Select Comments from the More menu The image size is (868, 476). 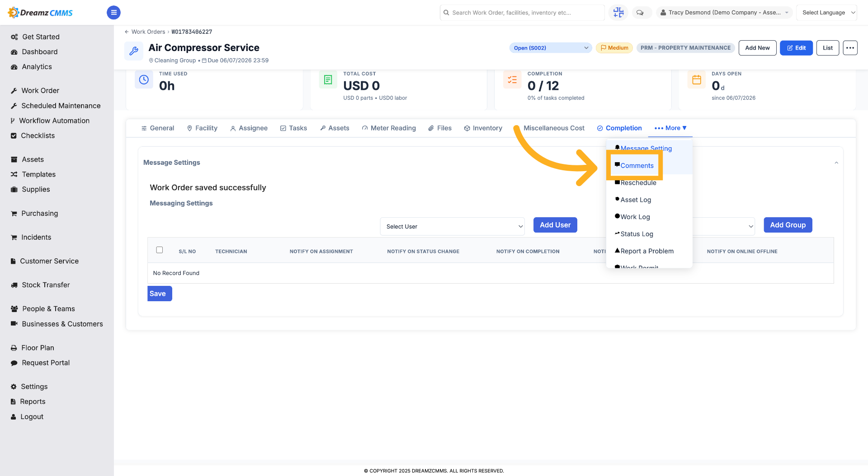pos(637,166)
